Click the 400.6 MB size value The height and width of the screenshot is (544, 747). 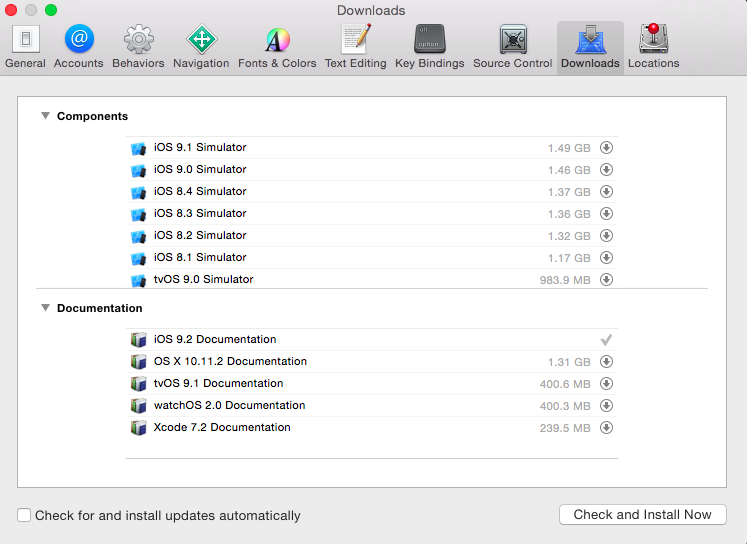[565, 384]
